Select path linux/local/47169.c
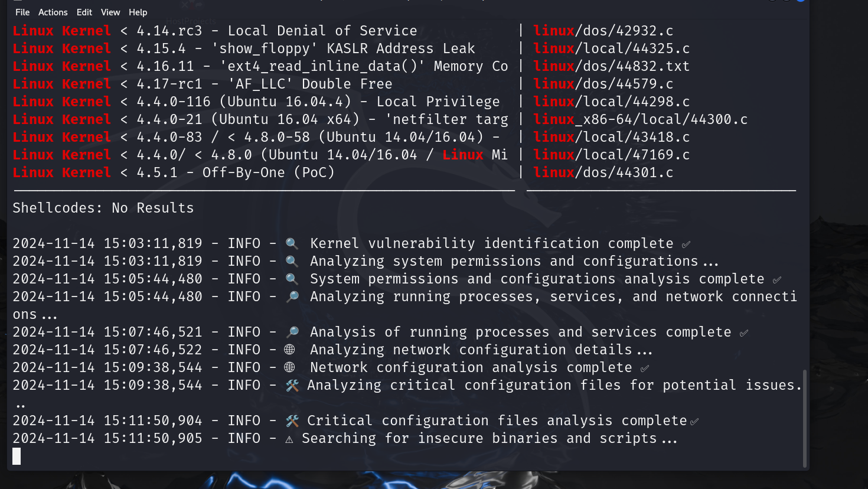 point(611,155)
